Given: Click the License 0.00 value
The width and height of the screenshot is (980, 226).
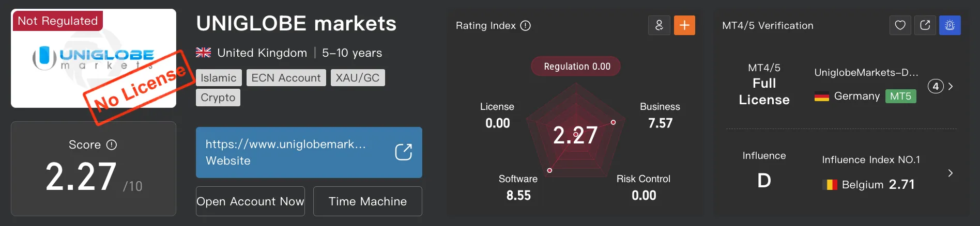Looking at the screenshot, I should [497, 123].
